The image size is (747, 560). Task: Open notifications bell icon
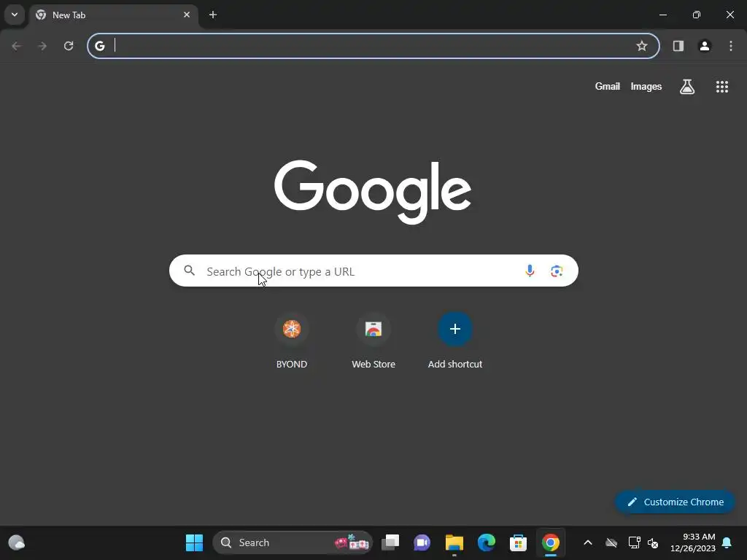click(x=727, y=542)
